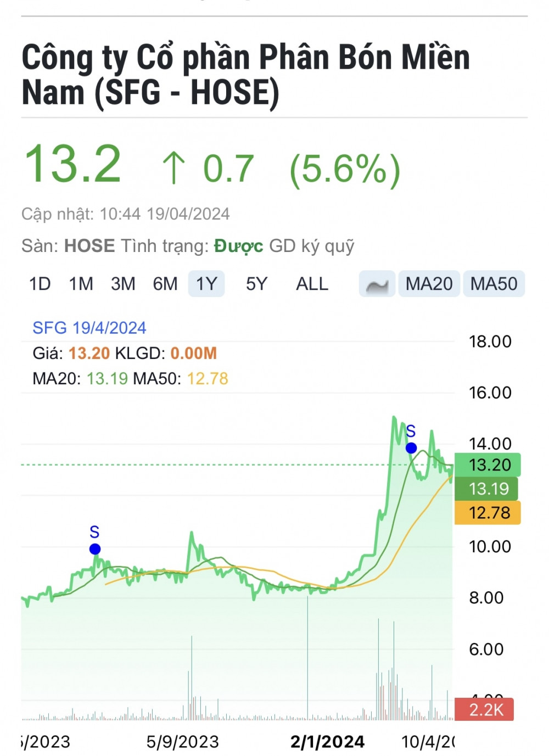Click the green 13.20 price tag
This screenshot has height=756, width=549.
(x=488, y=465)
